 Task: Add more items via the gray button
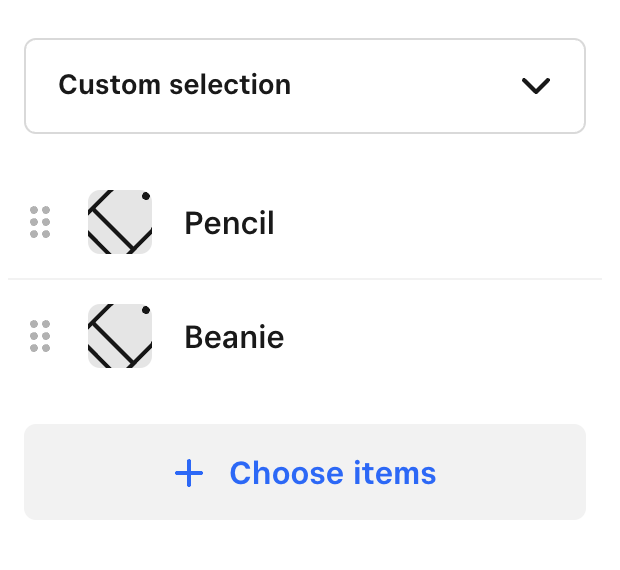point(305,472)
